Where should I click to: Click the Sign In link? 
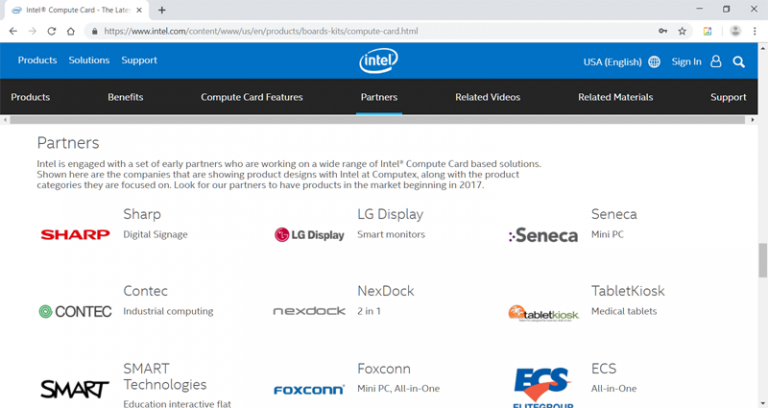(x=686, y=61)
